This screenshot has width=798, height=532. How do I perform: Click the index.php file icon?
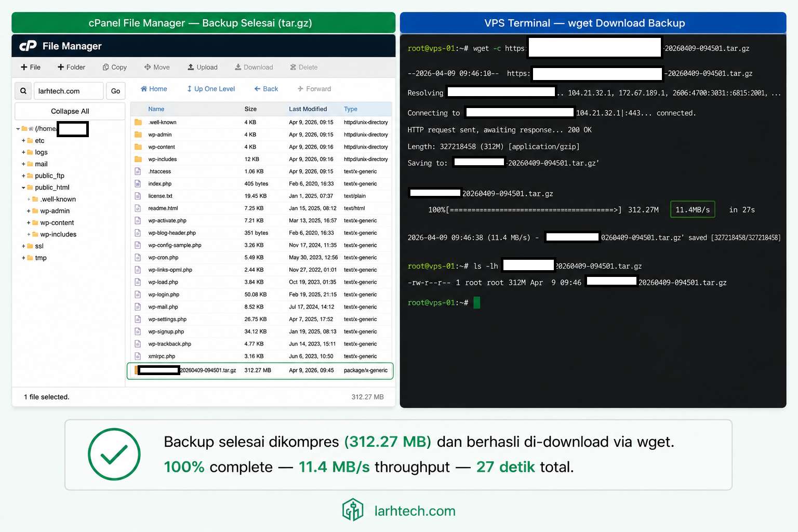[x=138, y=184]
